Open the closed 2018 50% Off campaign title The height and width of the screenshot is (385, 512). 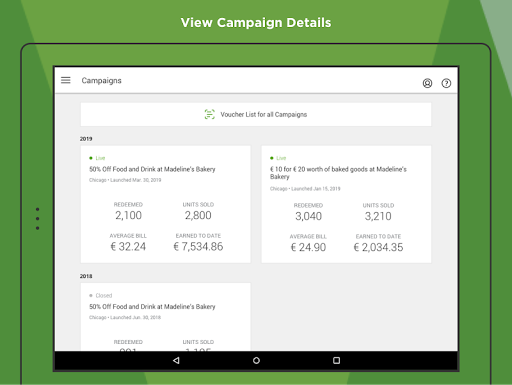(x=152, y=307)
